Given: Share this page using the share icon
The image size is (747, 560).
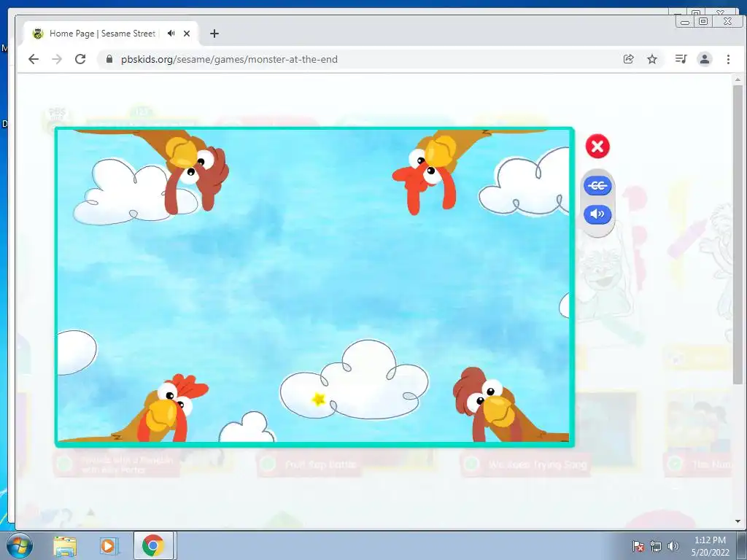Looking at the screenshot, I should tap(628, 59).
